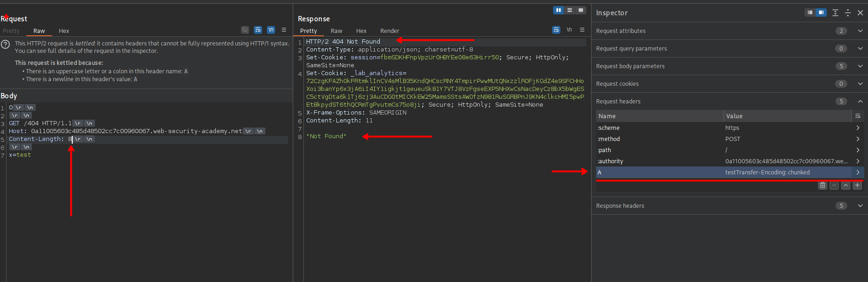This screenshot has height=282, width=868.
Task: Close the Inspector panel
Action: click(x=860, y=13)
